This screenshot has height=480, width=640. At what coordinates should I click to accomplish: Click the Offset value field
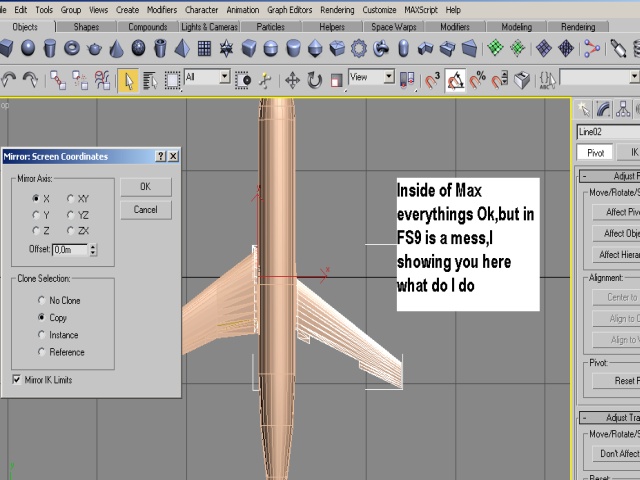coord(70,249)
